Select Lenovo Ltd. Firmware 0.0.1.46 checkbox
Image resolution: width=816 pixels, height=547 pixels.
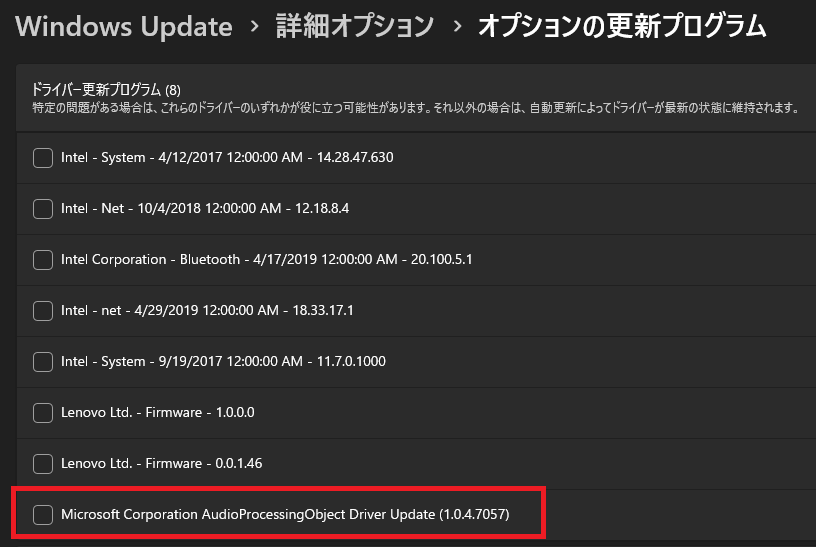(x=43, y=464)
